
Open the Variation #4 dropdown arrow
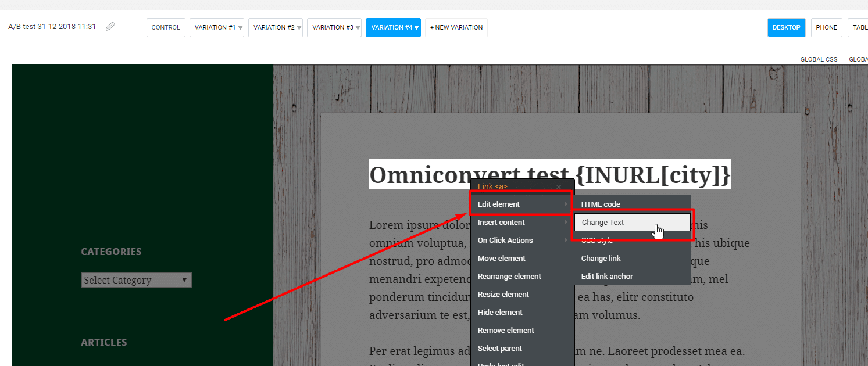tap(416, 27)
